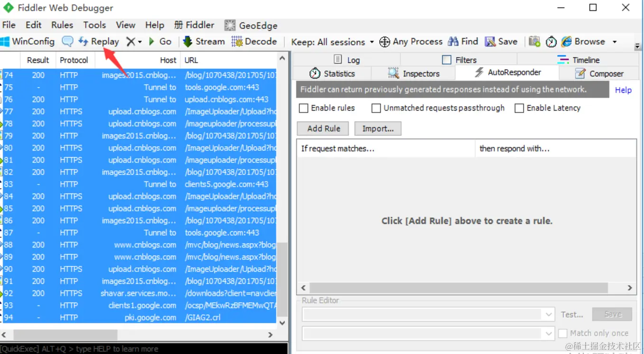
Task: Switch to the Statistics tab
Action: (332, 73)
